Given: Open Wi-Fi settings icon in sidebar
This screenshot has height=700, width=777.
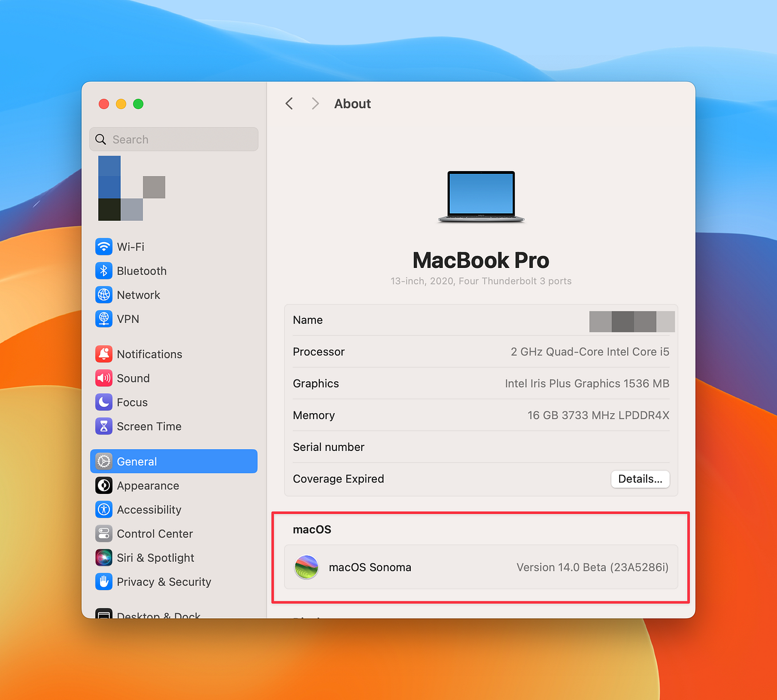Looking at the screenshot, I should (104, 247).
